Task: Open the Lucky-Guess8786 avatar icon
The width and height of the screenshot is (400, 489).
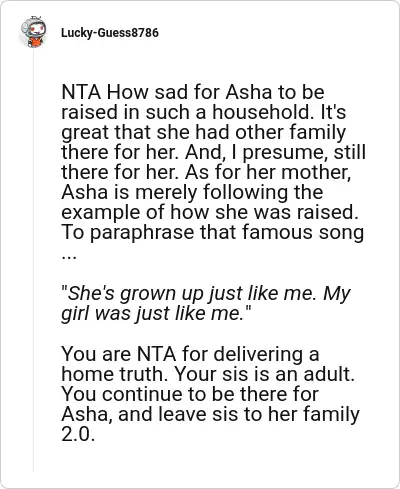Action: [x=33, y=32]
